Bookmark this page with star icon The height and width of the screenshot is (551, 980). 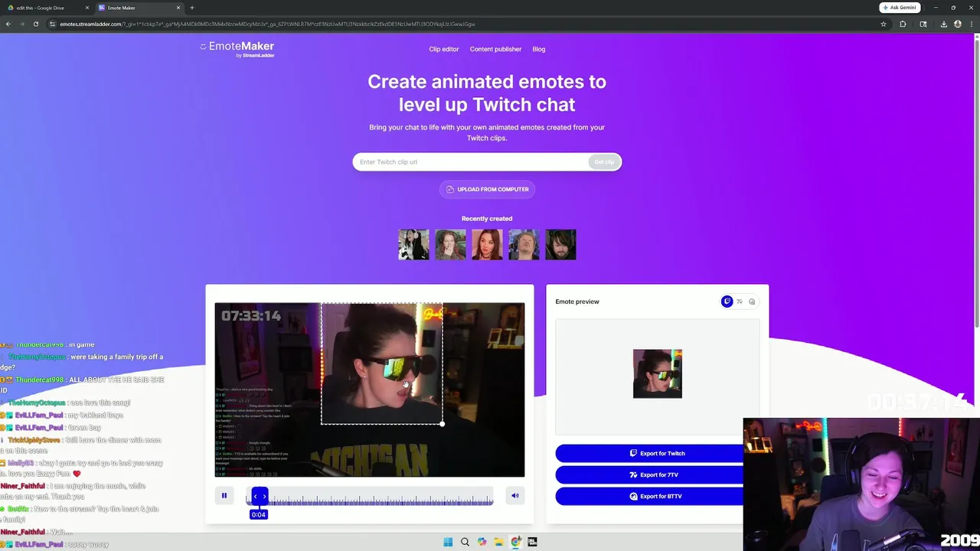884,24
